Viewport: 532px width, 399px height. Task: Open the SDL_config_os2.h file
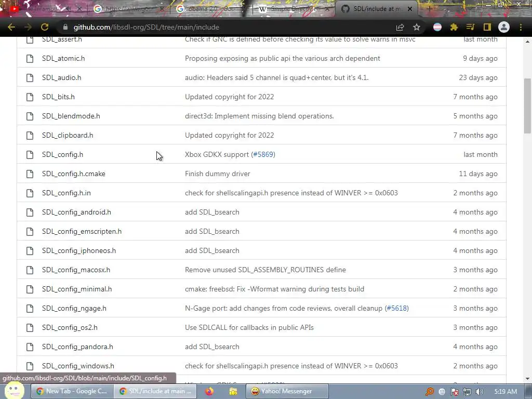(70, 327)
